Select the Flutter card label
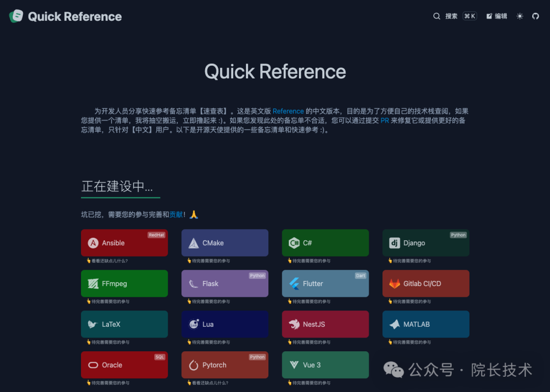 [x=313, y=284]
